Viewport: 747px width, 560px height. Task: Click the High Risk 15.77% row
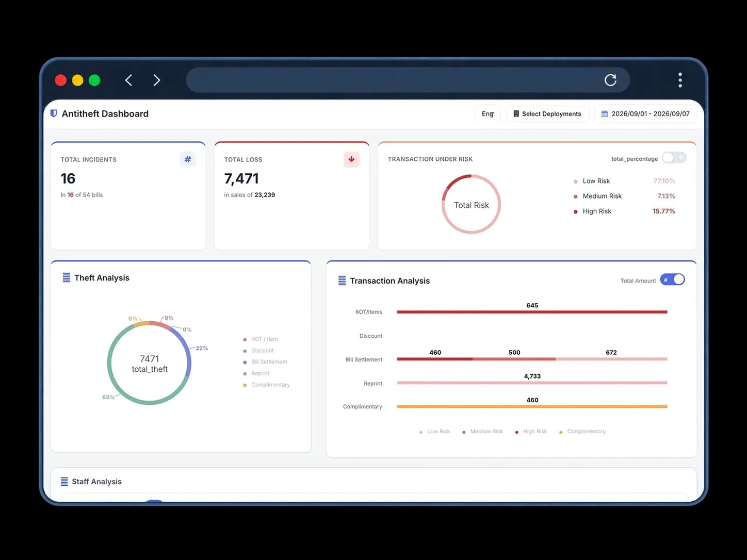(624, 211)
